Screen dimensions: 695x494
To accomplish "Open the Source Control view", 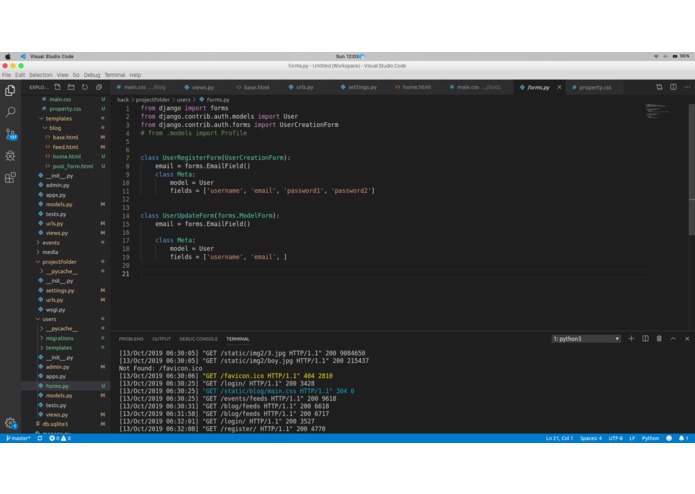I will click(10, 134).
